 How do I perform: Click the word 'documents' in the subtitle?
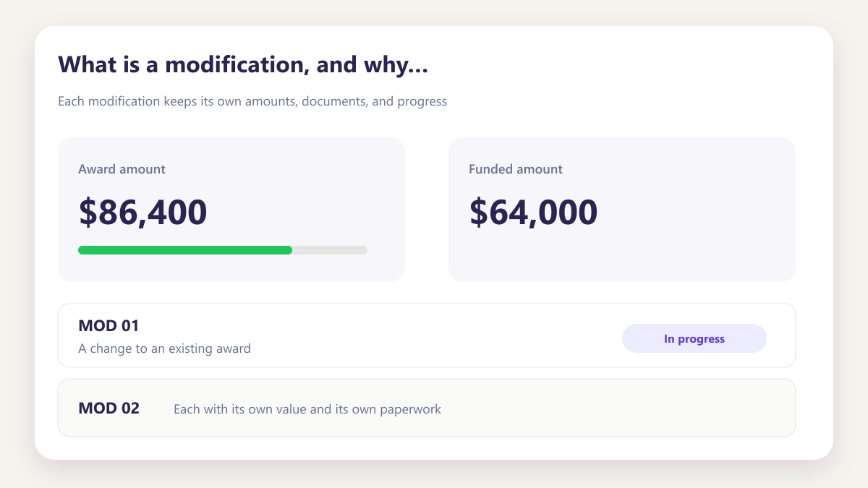pyautogui.click(x=333, y=101)
